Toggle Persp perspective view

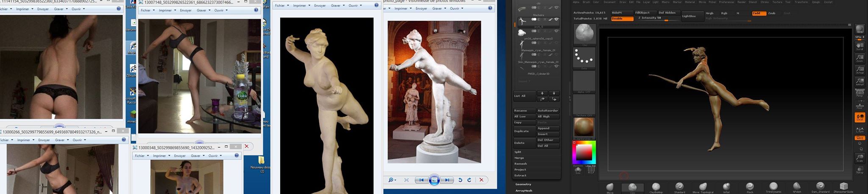tap(860, 94)
